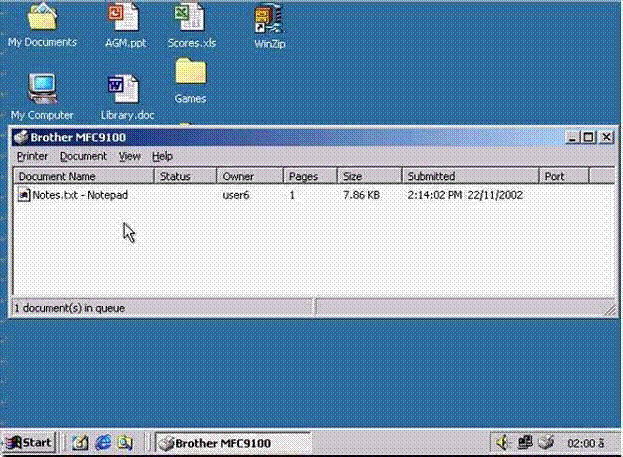This screenshot has width=623, height=457.
Task: Click the Brother MFC9100 taskbar button
Action: pos(233,443)
